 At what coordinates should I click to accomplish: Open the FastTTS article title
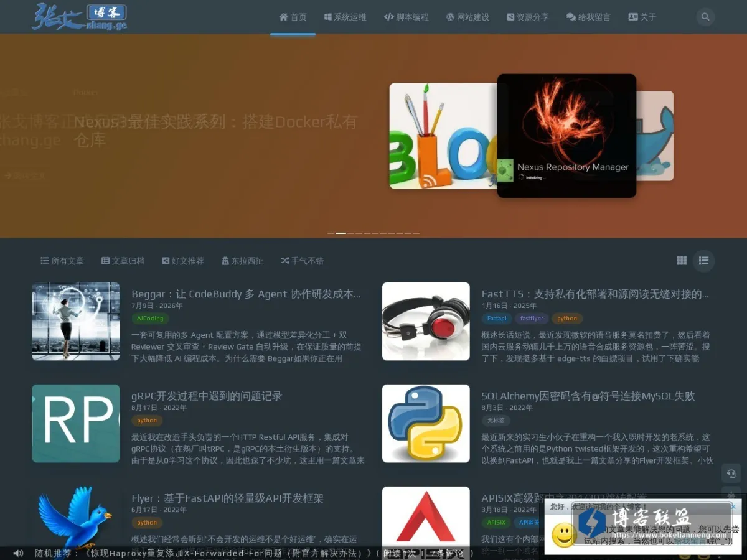point(596,294)
